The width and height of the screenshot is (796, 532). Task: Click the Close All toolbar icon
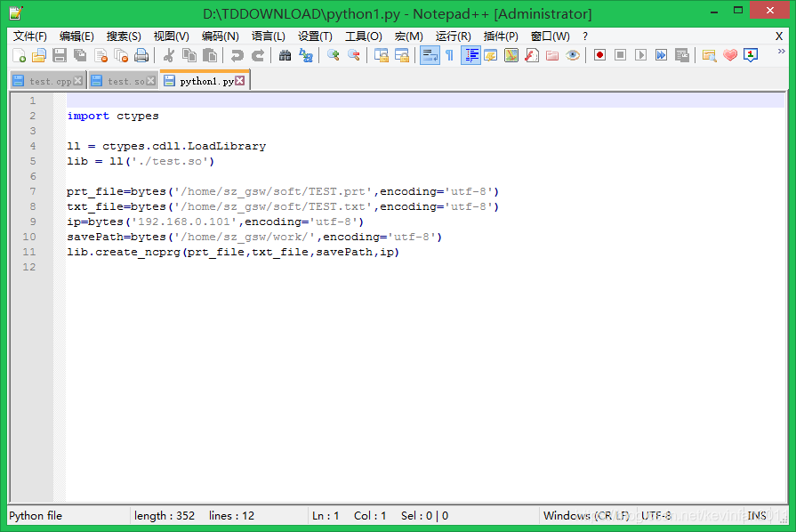point(121,55)
